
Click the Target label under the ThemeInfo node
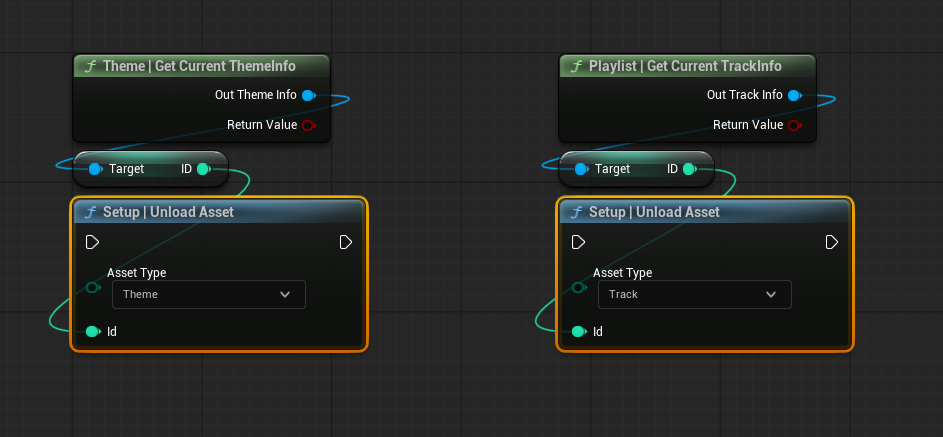coord(126,169)
